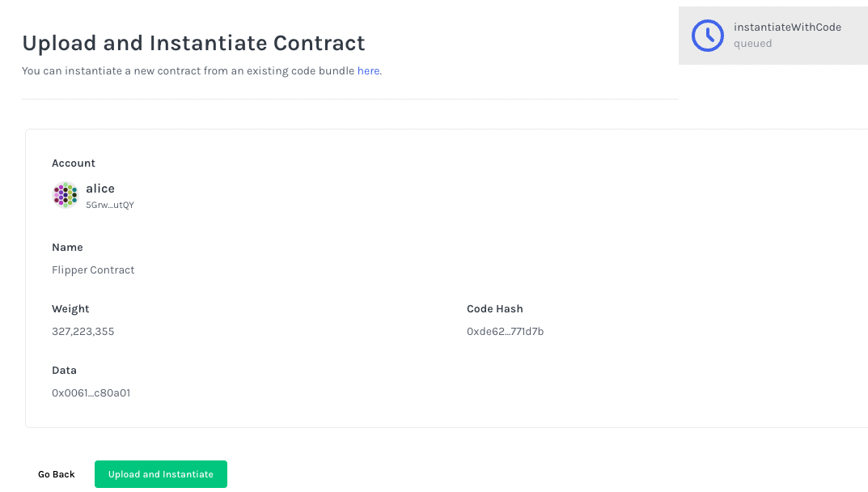This screenshot has height=492, width=868.
Task: Click the code hash 0xde62...771d7b
Action: (x=505, y=331)
